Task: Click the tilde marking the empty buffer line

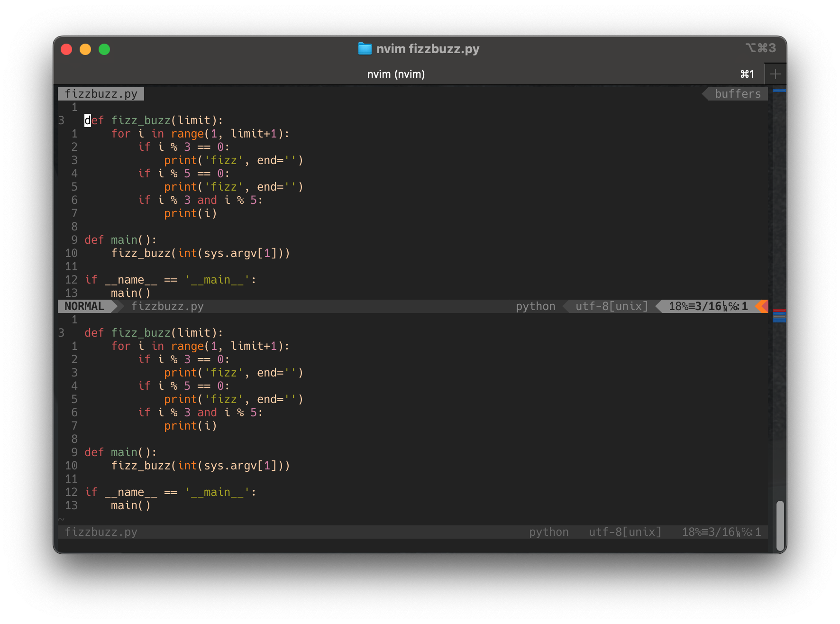Action: [61, 519]
